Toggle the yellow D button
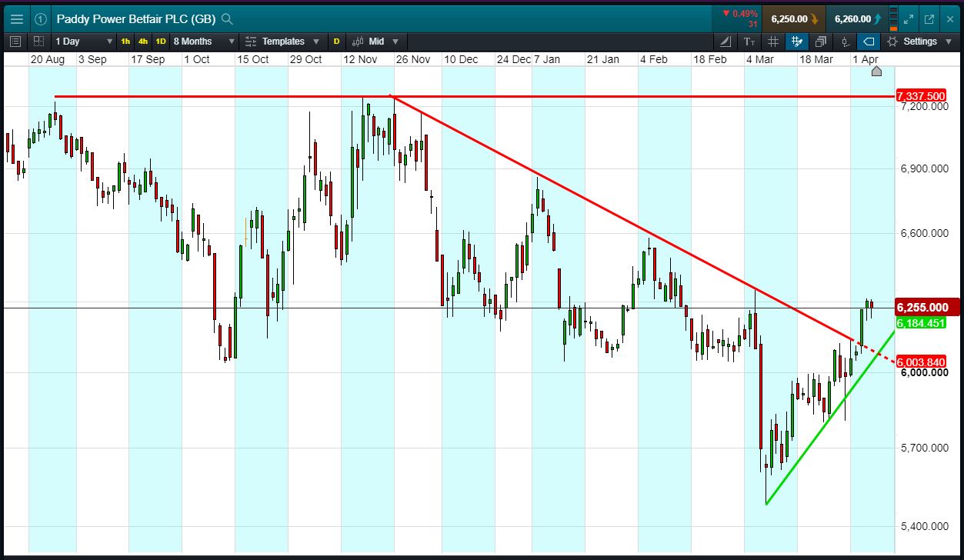 click(x=336, y=42)
